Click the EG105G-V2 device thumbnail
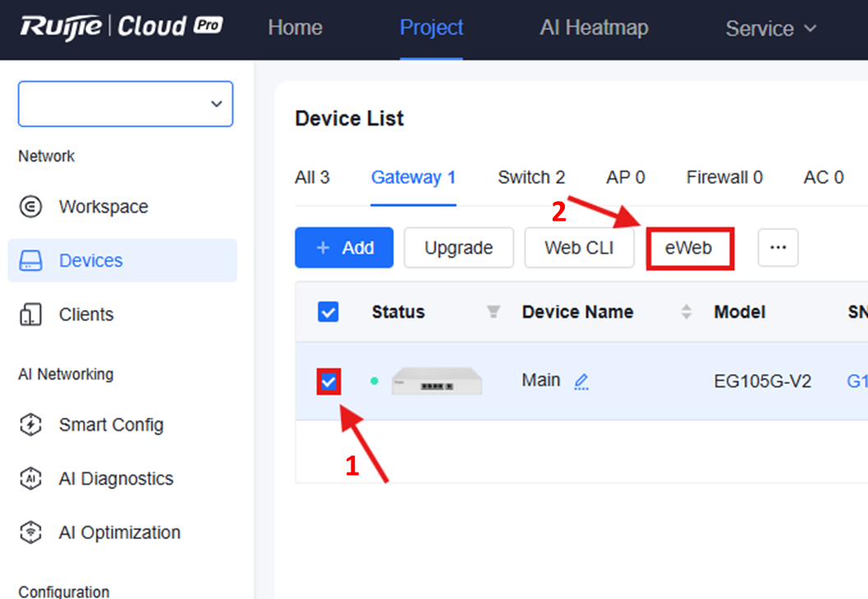The width and height of the screenshot is (868, 599). point(436,382)
